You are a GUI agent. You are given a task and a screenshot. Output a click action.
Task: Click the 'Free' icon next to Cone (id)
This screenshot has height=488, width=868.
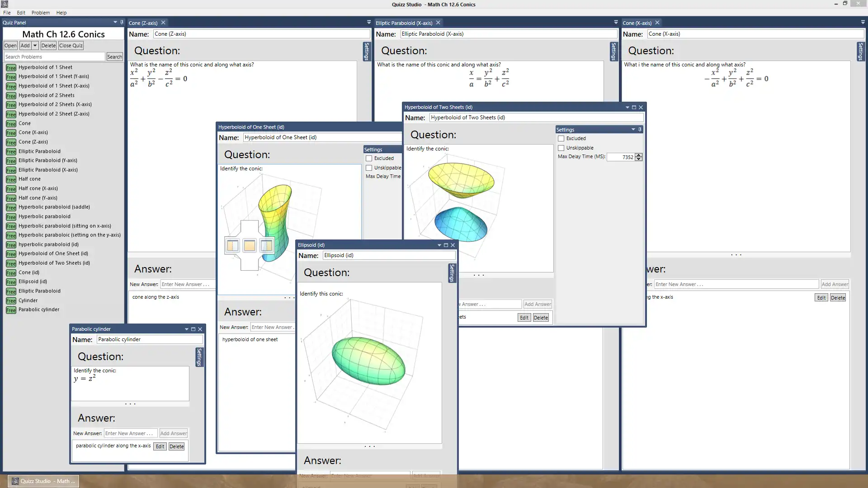[x=11, y=272]
